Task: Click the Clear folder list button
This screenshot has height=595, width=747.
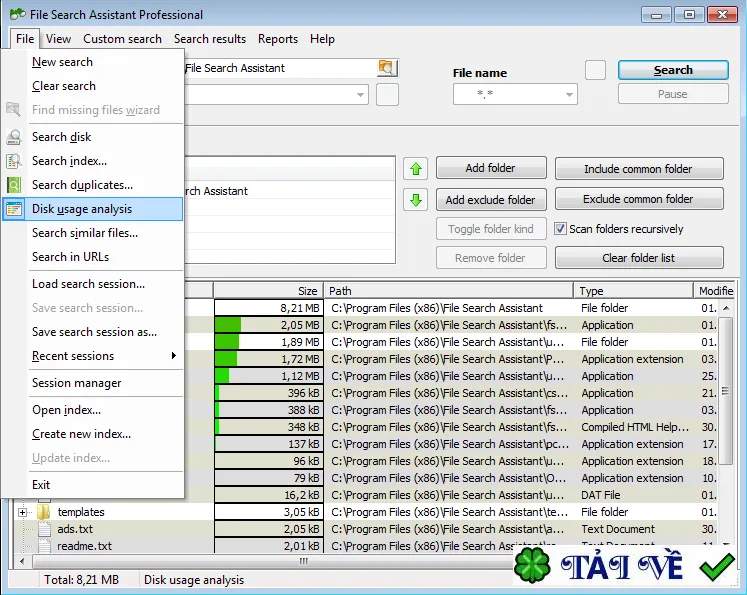Action: click(639, 258)
